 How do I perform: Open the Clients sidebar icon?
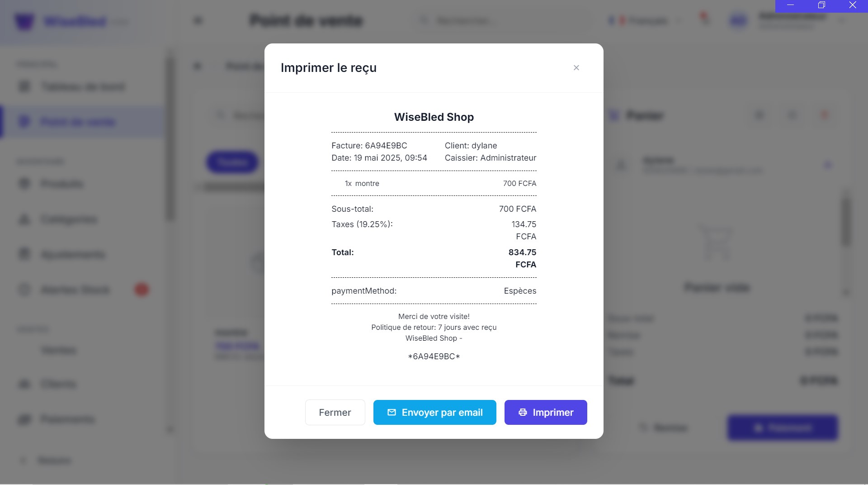point(24,384)
